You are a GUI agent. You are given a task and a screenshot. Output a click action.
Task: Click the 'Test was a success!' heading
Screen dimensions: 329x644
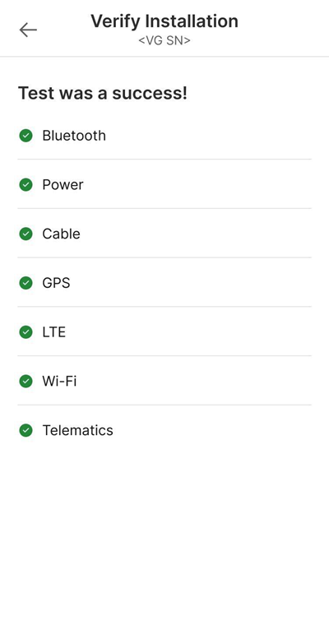point(103,93)
